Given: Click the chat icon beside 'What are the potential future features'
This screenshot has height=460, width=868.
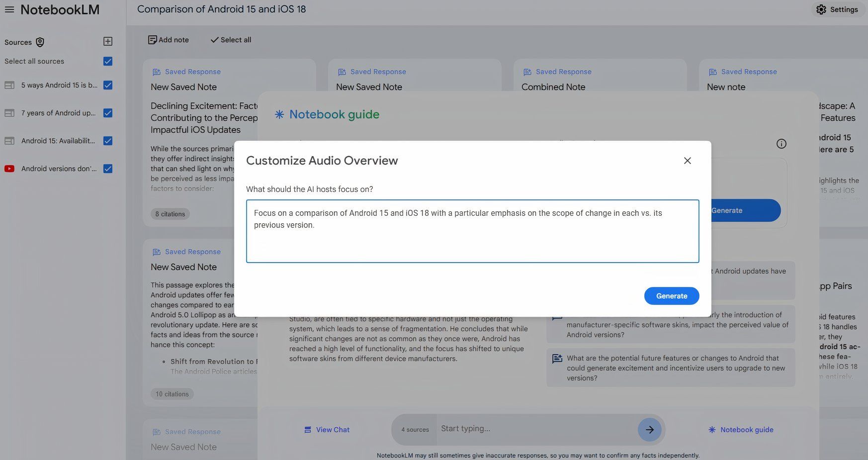Looking at the screenshot, I should [x=557, y=359].
